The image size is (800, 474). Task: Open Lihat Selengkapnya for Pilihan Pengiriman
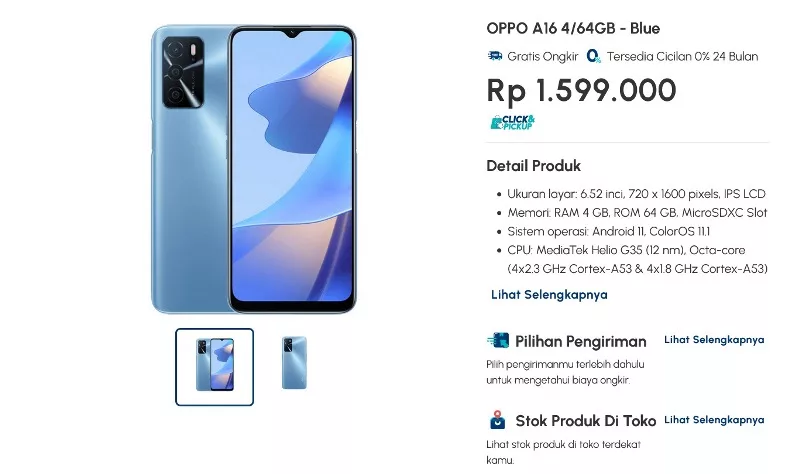[x=714, y=340]
